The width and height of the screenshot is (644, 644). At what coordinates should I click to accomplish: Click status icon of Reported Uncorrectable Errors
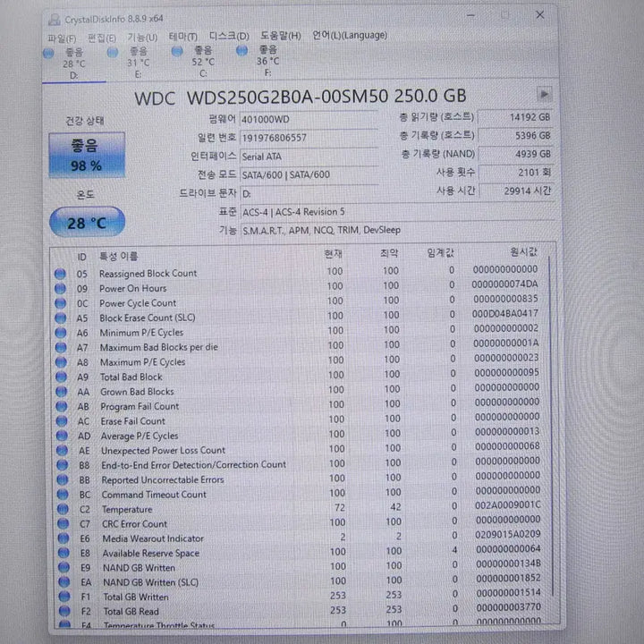(63, 480)
